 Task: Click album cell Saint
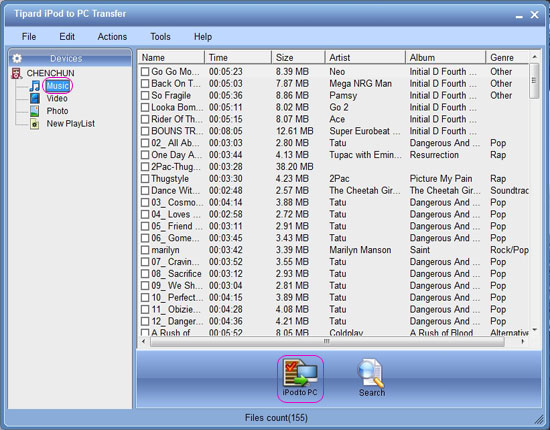(420, 250)
